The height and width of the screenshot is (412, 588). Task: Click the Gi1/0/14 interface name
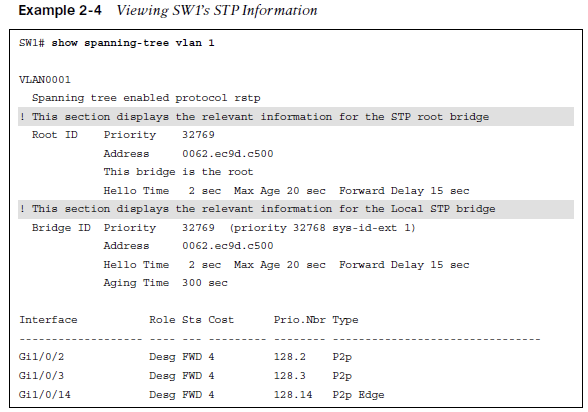coord(45,394)
